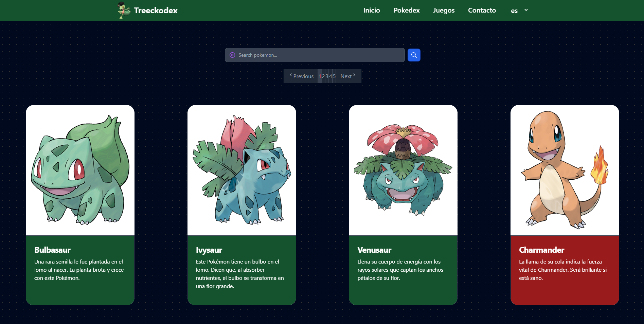Image resolution: width=644 pixels, height=324 pixels.
Task: Expand language chevron arrow next to es
Action: 526,10
